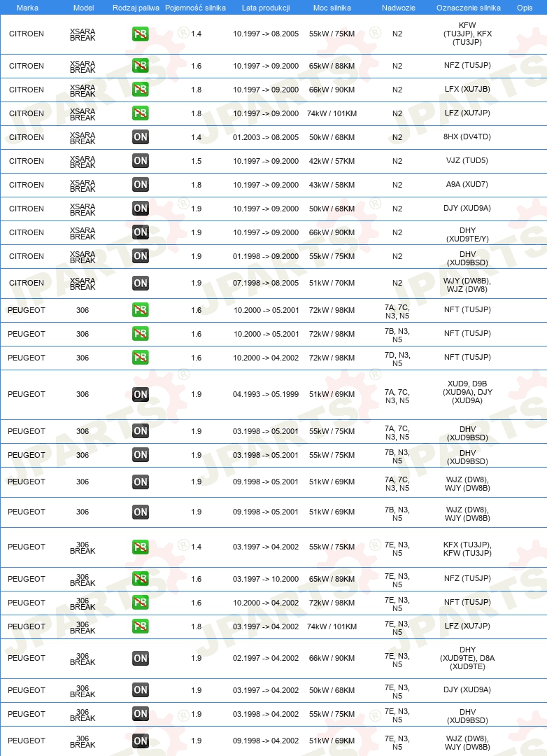Click ON icon in 306 7B DHV (XUD9BSD) row
The image size is (547, 756).
tap(140, 455)
